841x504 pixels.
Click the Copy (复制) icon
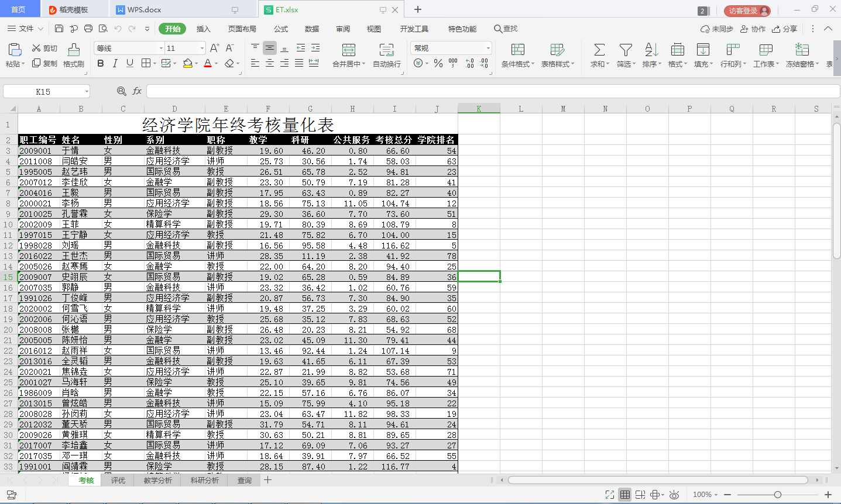[x=36, y=63]
